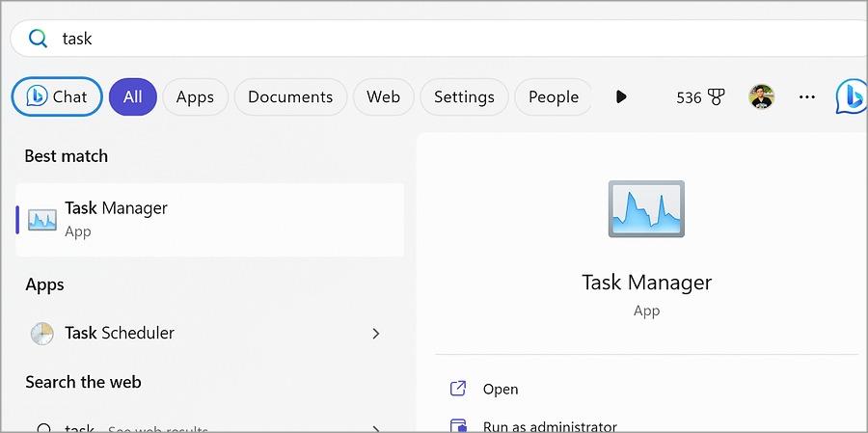Image resolution: width=868 pixels, height=433 pixels.
Task: Switch to the Web filter tab
Action: click(383, 96)
